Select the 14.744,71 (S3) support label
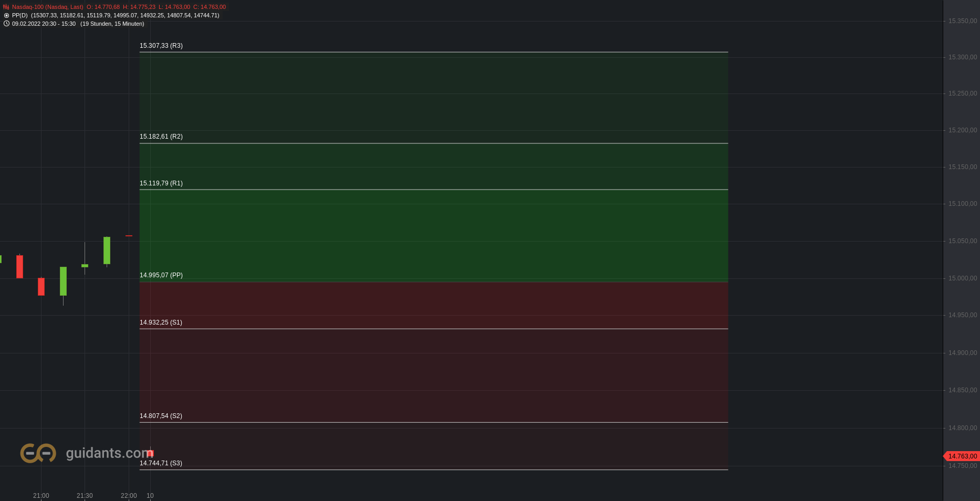Screen dimensions: 980x501 point(161,463)
